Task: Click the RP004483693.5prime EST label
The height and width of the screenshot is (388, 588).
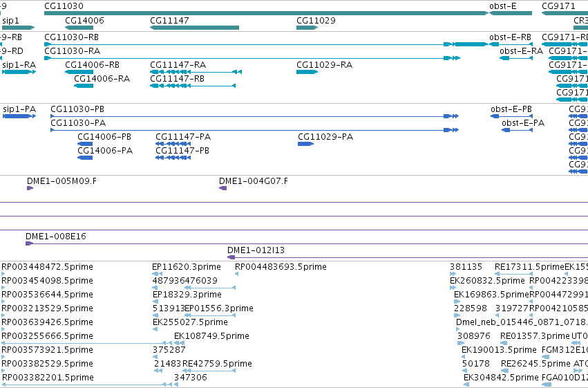Action: (281, 267)
